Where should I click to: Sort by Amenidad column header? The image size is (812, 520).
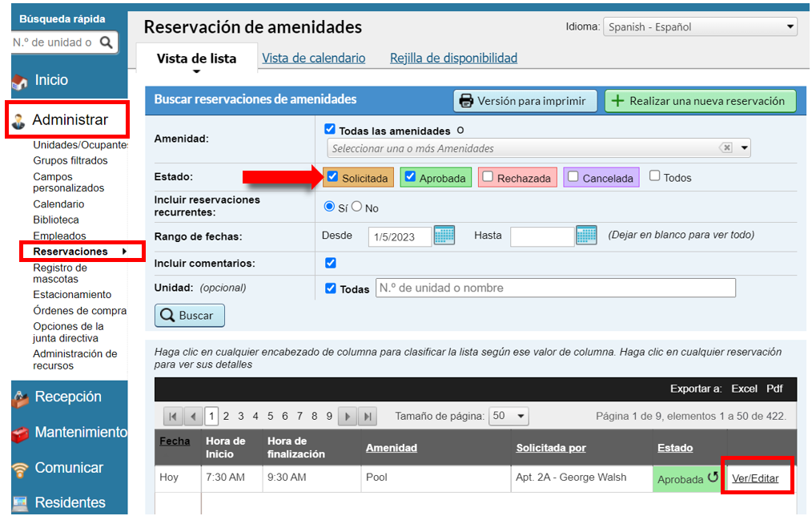pyautogui.click(x=391, y=448)
